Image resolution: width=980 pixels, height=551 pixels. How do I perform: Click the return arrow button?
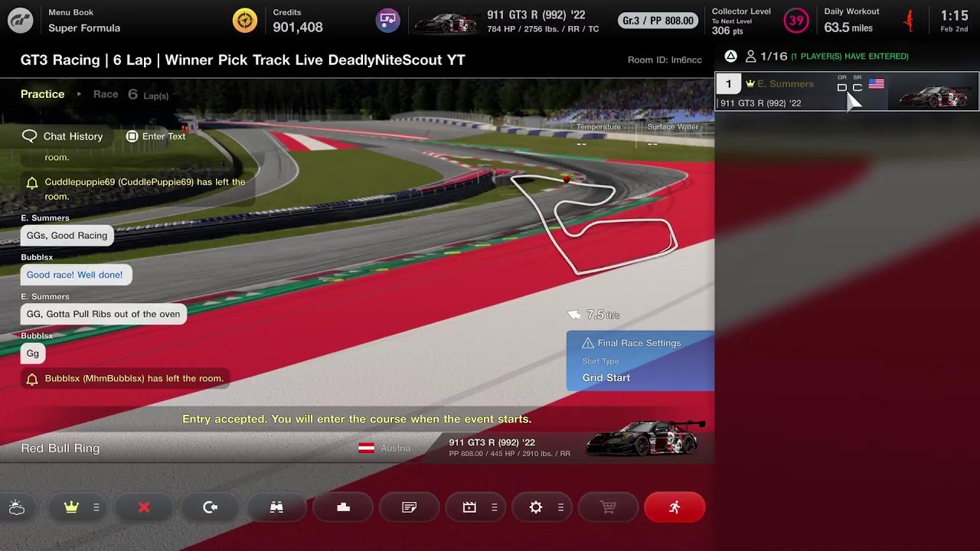tap(211, 507)
